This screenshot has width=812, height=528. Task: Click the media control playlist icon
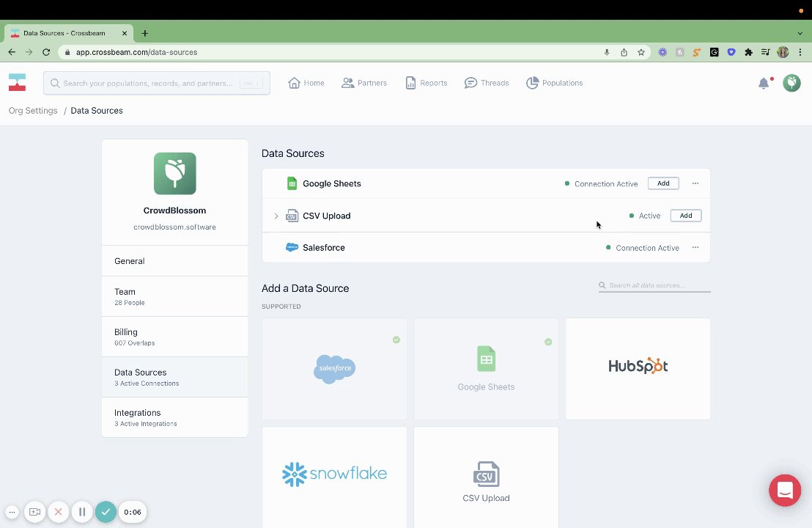click(x=765, y=52)
